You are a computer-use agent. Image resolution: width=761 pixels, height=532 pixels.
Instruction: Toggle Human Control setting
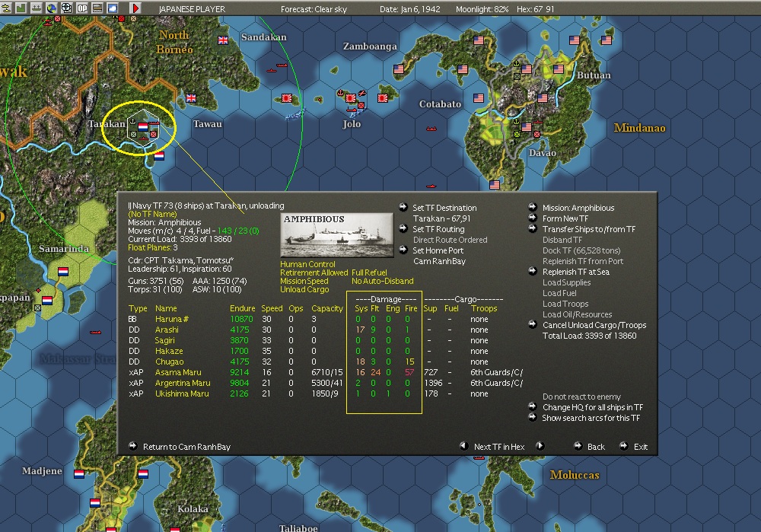pos(307,264)
